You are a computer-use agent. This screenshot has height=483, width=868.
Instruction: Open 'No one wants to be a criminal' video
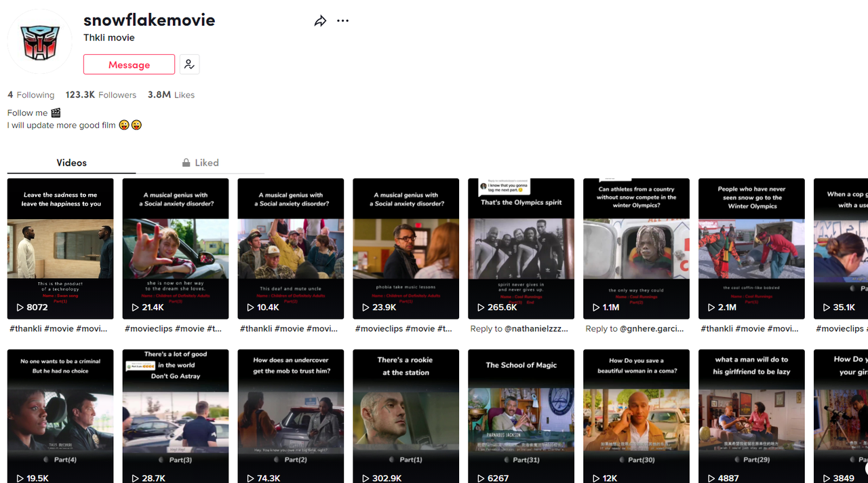60,416
